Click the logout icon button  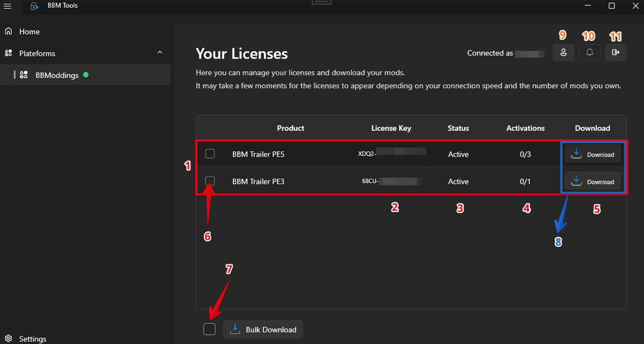click(x=616, y=53)
